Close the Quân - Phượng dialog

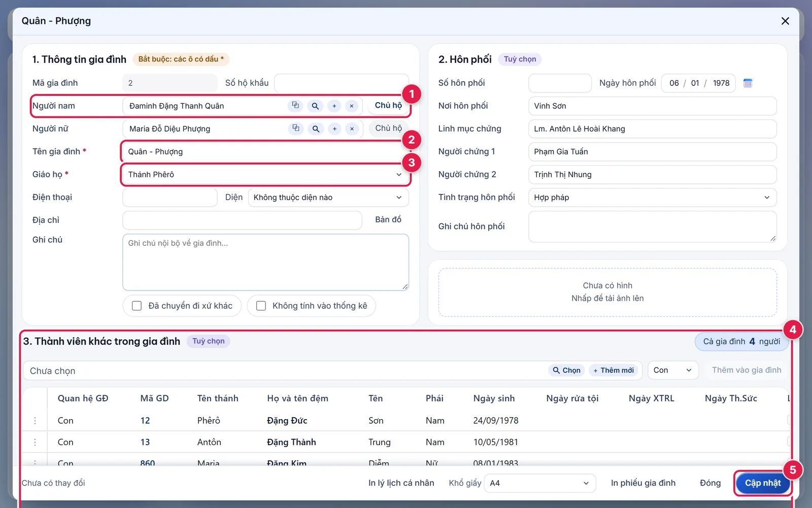point(785,21)
